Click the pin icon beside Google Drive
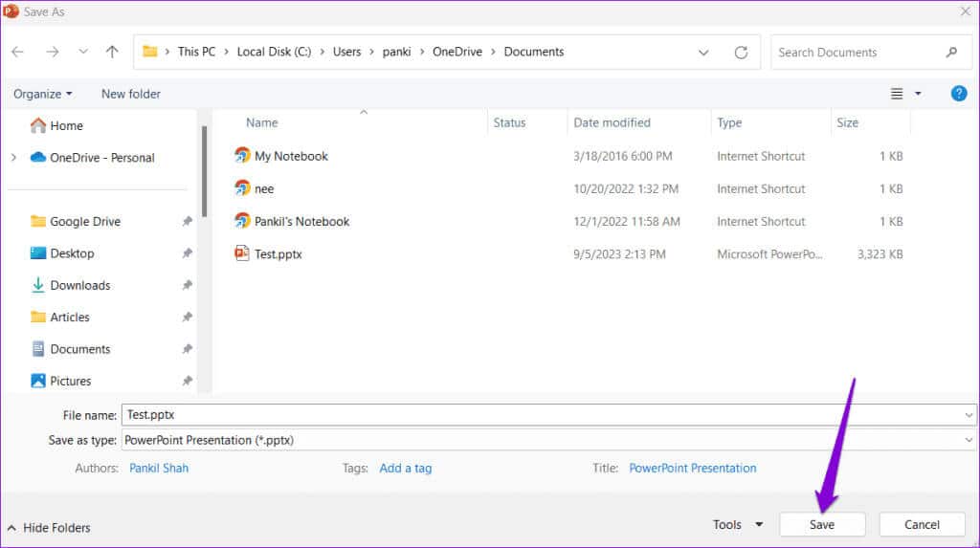980x548 pixels. [x=187, y=221]
